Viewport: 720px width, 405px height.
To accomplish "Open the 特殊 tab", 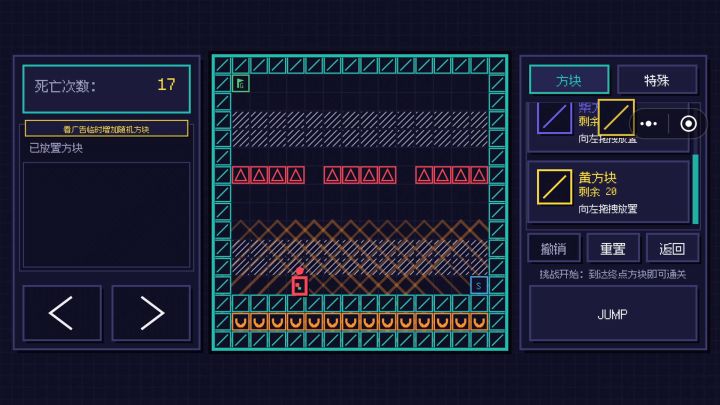I will 657,80.
